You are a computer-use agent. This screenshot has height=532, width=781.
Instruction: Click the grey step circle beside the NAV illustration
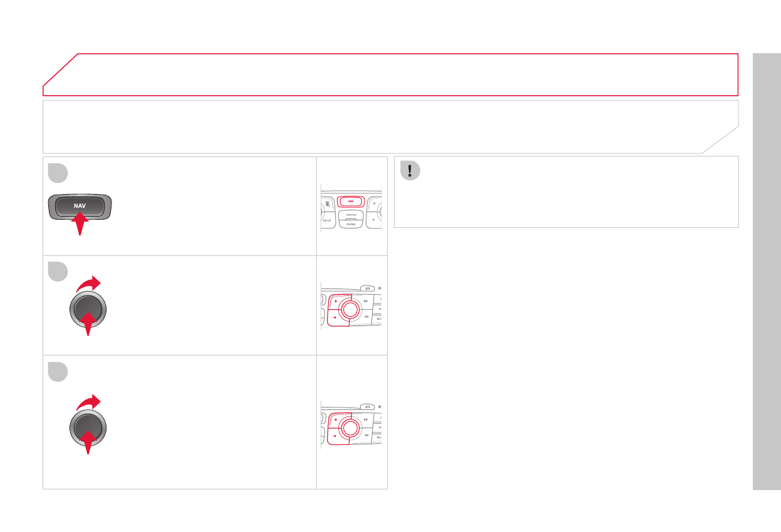point(58,171)
